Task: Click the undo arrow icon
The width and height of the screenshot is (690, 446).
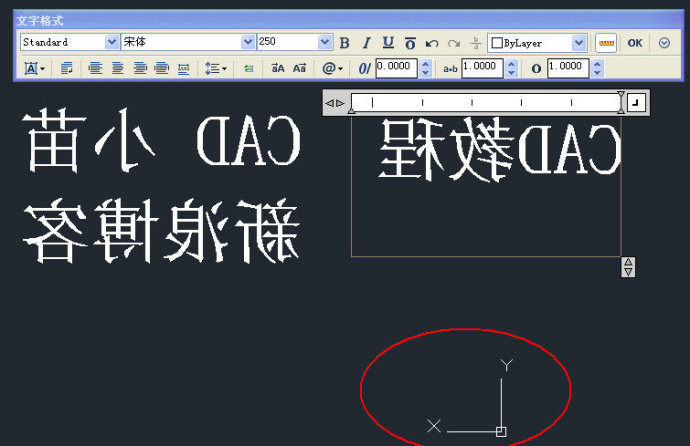Action: click(x=432, y=43)
